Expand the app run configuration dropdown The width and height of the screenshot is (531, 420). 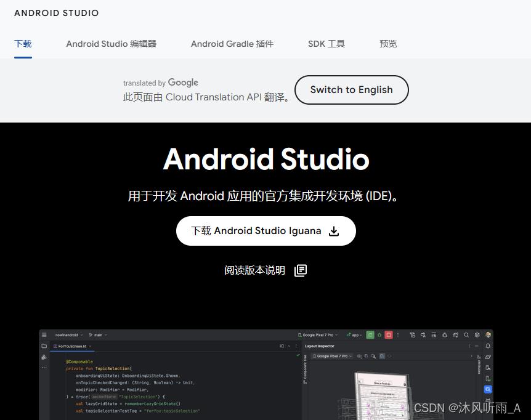click(354, 335)
